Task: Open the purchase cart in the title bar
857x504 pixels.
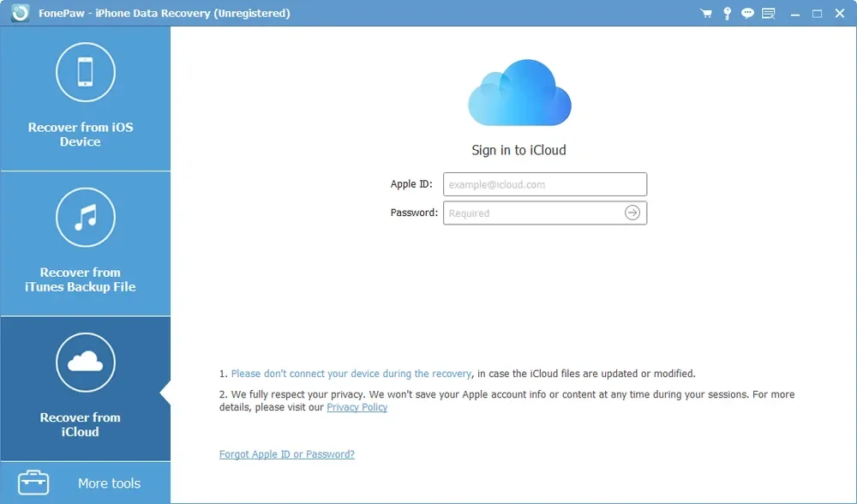Action: pyautogui.click(x=705, y=13)
